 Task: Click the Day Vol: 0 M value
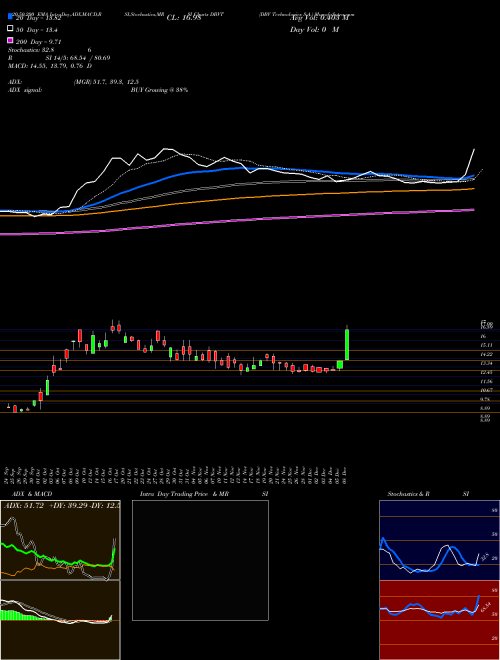point(314,29)
